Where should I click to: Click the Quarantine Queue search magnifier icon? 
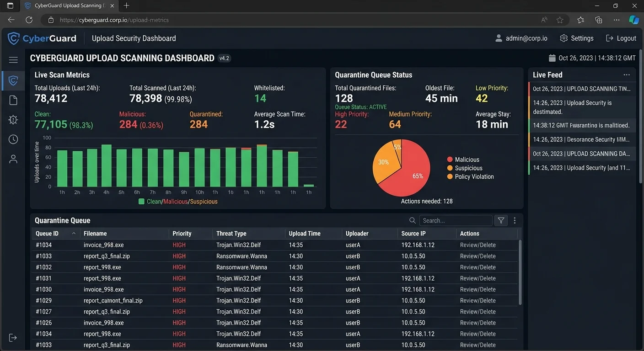pyautogui.click(x=413, y=220)
